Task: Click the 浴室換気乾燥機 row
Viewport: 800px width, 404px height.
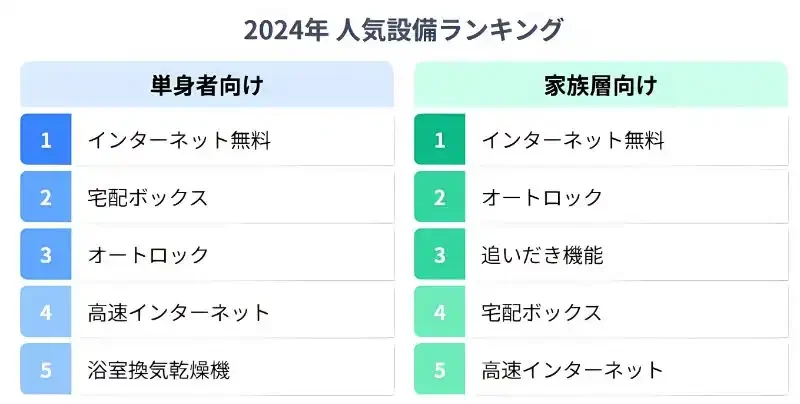Action: click(159, 370)
